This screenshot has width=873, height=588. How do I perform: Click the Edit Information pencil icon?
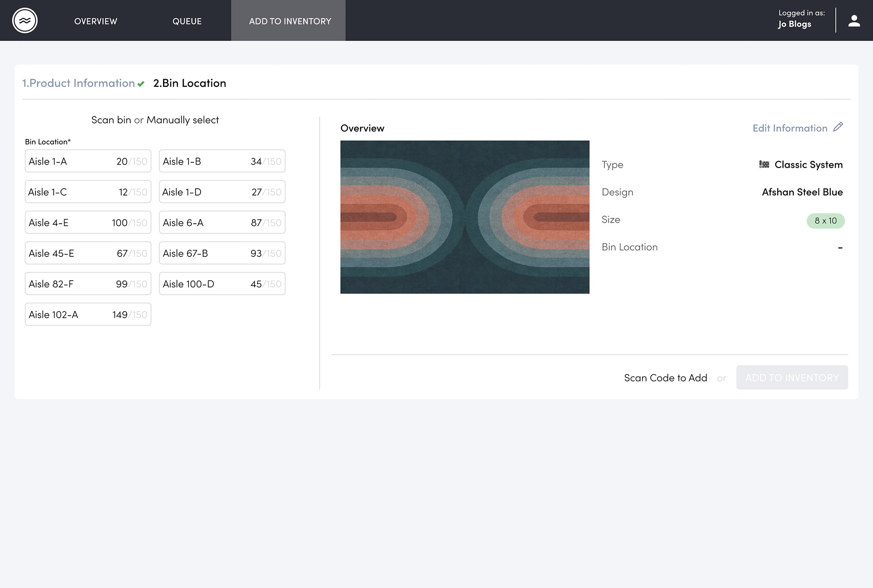(838, 127)
